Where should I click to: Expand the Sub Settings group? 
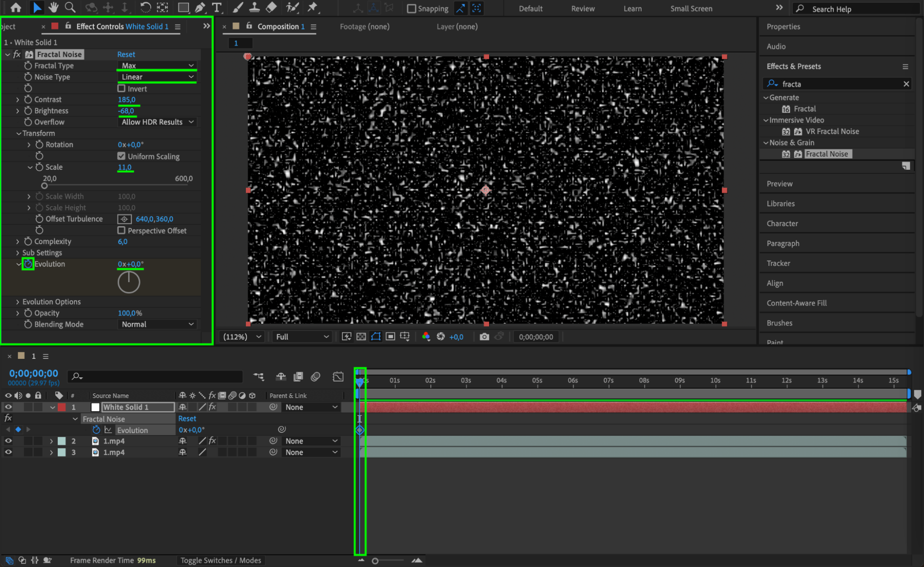pos(18,253)
